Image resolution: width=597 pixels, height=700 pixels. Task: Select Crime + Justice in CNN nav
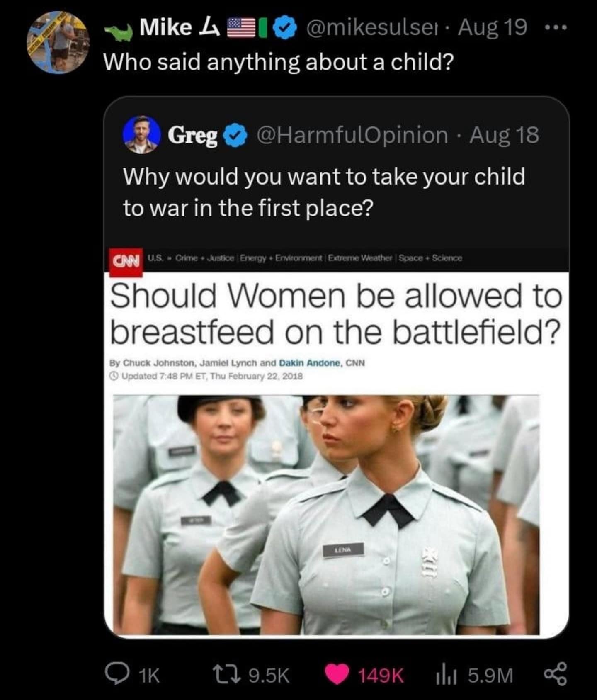pyautogui.click(x=205, y=258)
